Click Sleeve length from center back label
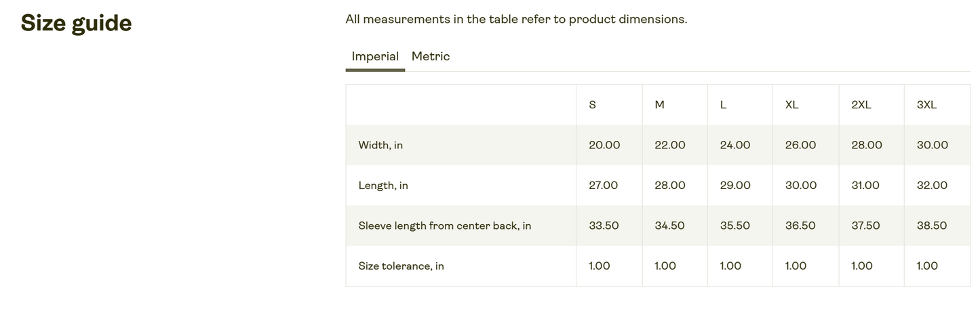Viewport: 980px width, 315px height. pyautogui.click(x=444, y=226)
